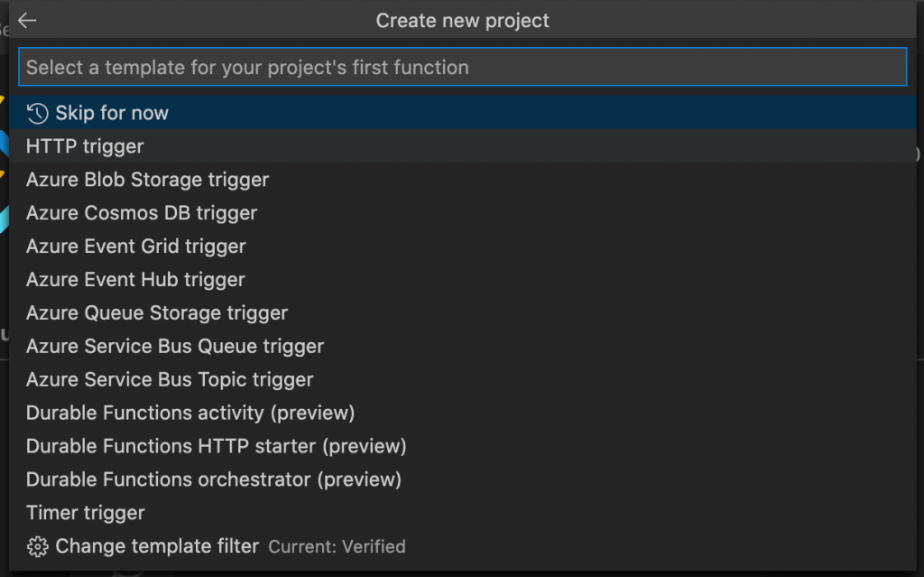Click the history icon beside Skip for now
Screen dimensions: 924x577
point(37,114)
